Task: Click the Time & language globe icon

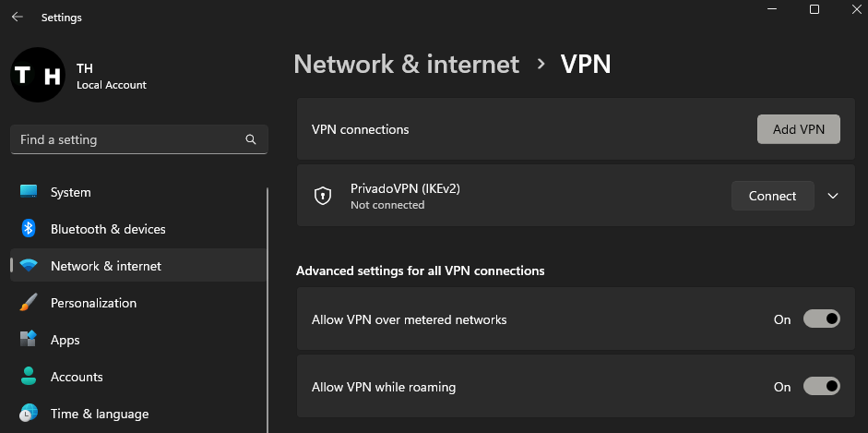Action: 29,413
